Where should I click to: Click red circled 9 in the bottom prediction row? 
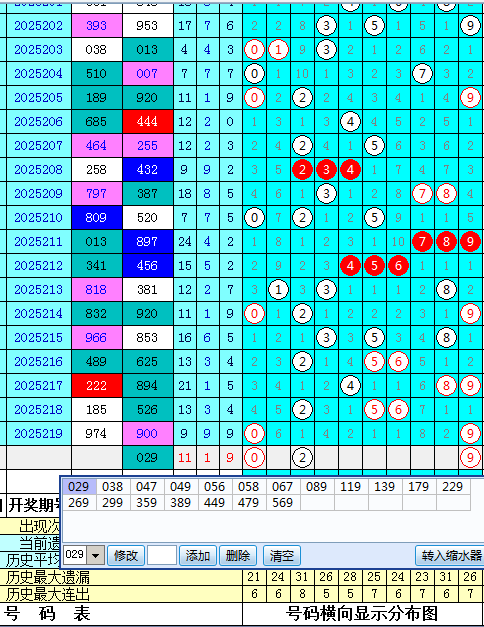[x=470, y=457]
